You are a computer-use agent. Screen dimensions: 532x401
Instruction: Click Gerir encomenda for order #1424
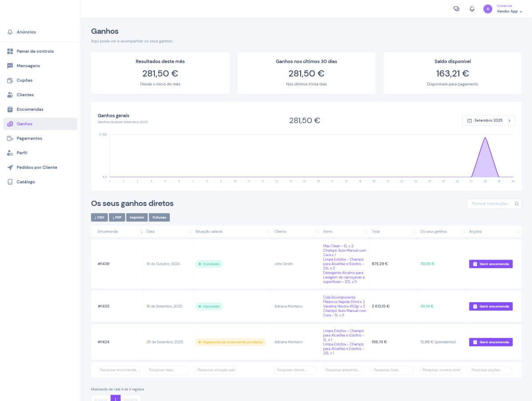point(491,342)
